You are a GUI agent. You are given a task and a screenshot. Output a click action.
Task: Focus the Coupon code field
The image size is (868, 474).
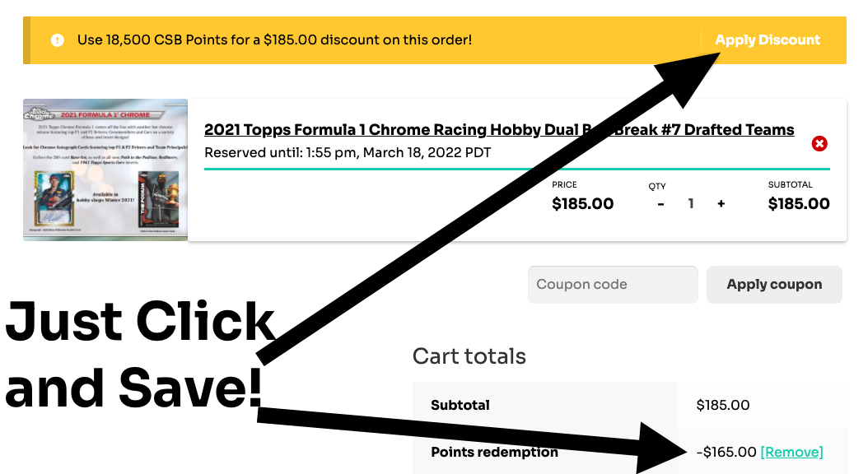(x=612, y=285)
